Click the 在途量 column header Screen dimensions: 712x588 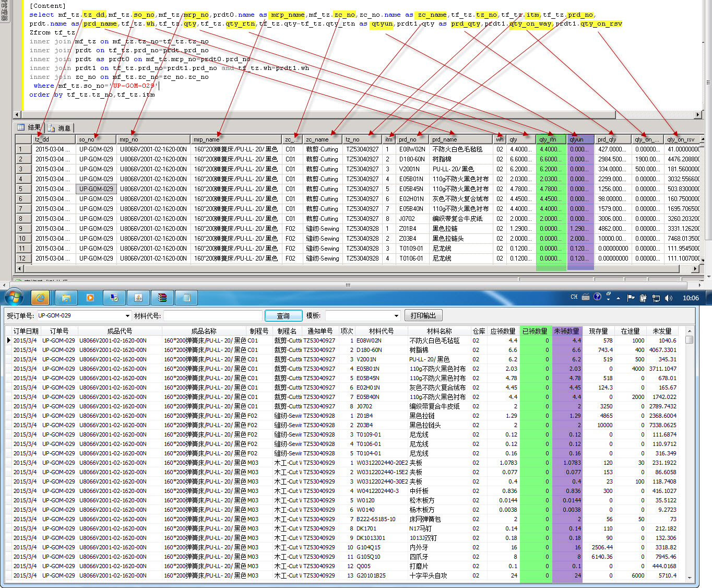(x=631, y=331)
